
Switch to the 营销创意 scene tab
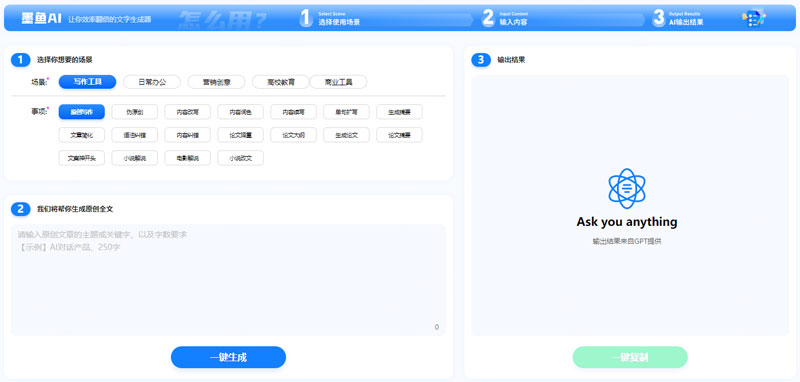tap(216, 82)
